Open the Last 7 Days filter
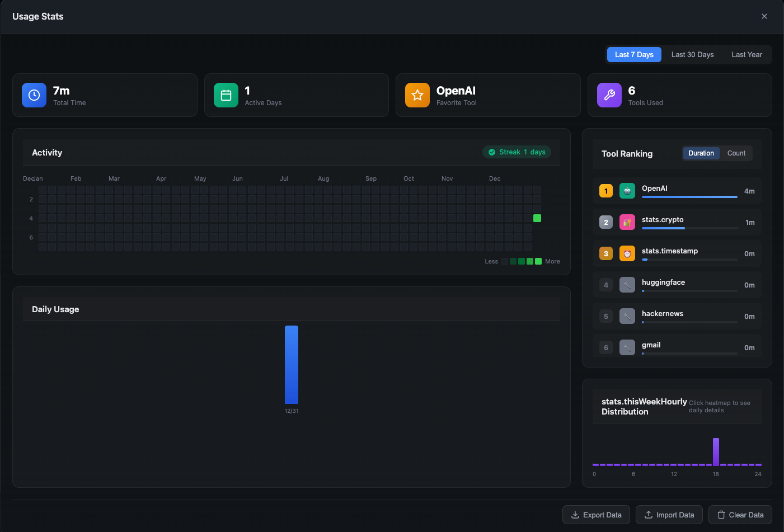 click(x=633, y=54)
